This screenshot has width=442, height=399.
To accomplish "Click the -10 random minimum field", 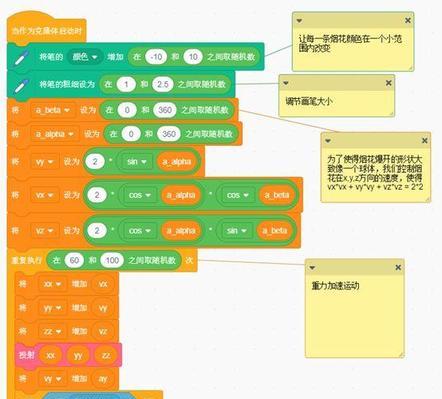I will click(x=156, y=57).
